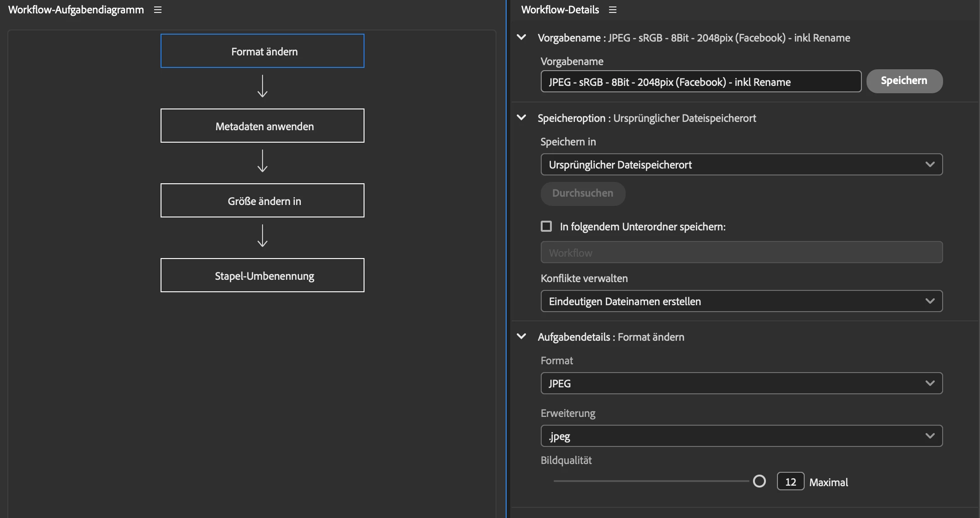Enable In folgendem Unterordner speichern checkbox
This screenshot has width=980, height=518.
coord(546,226)
